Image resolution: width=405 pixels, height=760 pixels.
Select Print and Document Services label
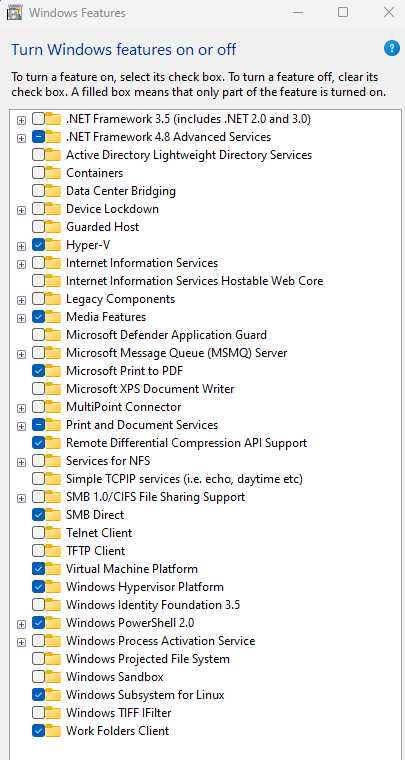pos(142,425)
